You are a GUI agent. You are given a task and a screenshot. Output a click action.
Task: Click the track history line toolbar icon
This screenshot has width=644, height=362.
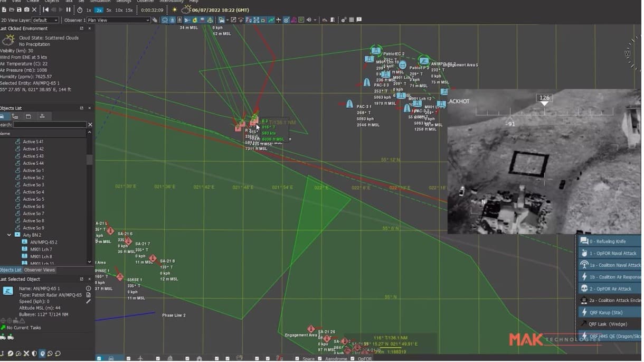(x=271, y=20)
